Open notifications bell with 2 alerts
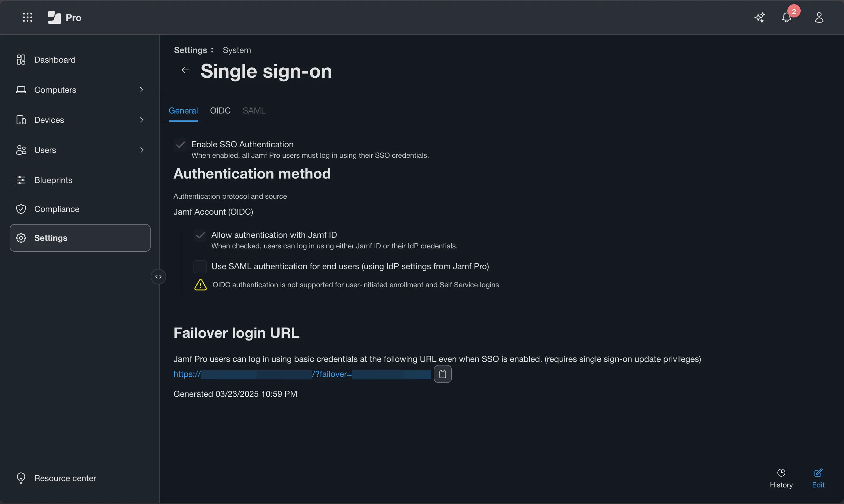 [786, 17]
